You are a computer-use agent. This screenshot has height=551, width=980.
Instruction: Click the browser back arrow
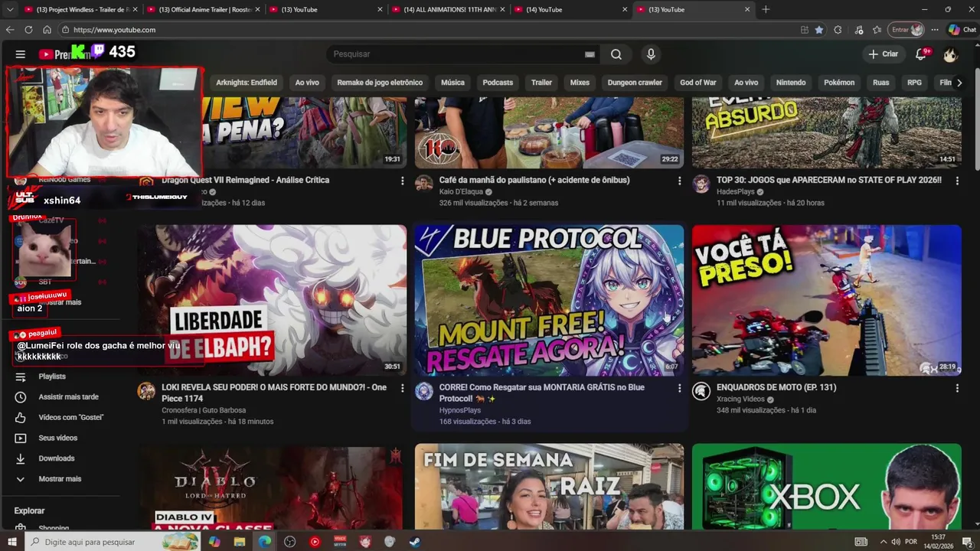click(x=10, y=30)
